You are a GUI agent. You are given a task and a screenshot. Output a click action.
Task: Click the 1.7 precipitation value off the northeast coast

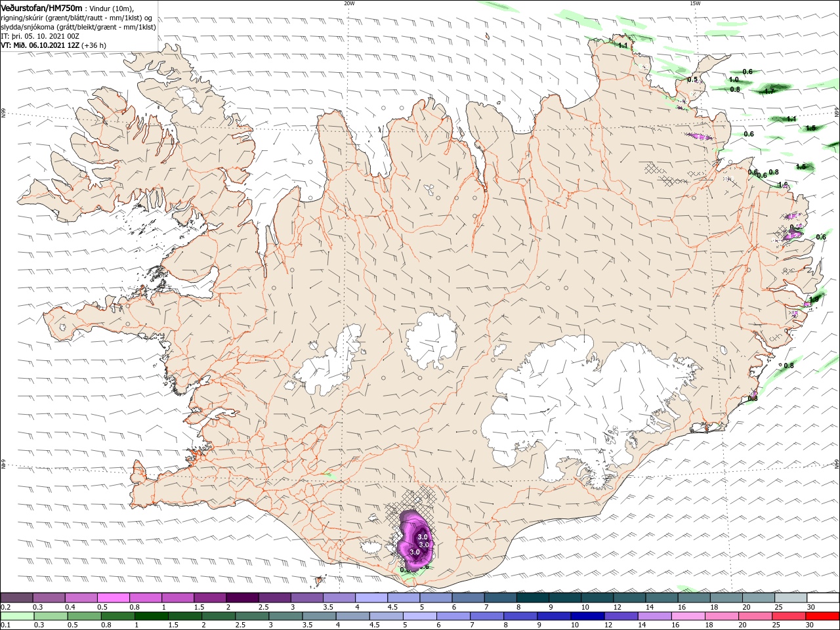point(770,91)
